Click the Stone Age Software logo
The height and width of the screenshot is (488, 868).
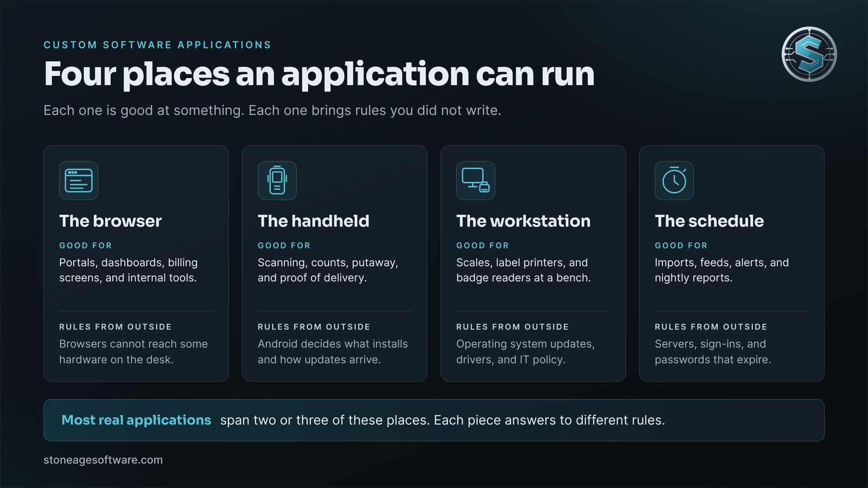tap(809, 54)
